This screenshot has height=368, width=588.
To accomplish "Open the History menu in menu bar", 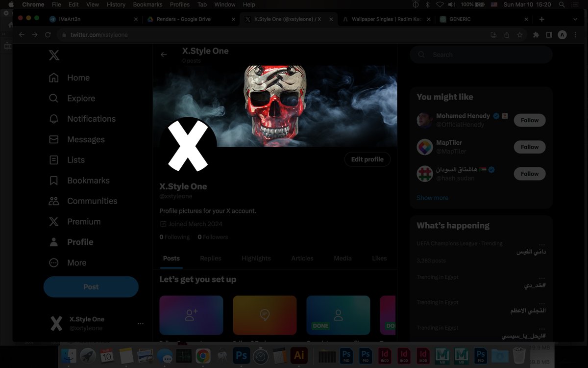I will pyautogui.click(x=116, y=4).
